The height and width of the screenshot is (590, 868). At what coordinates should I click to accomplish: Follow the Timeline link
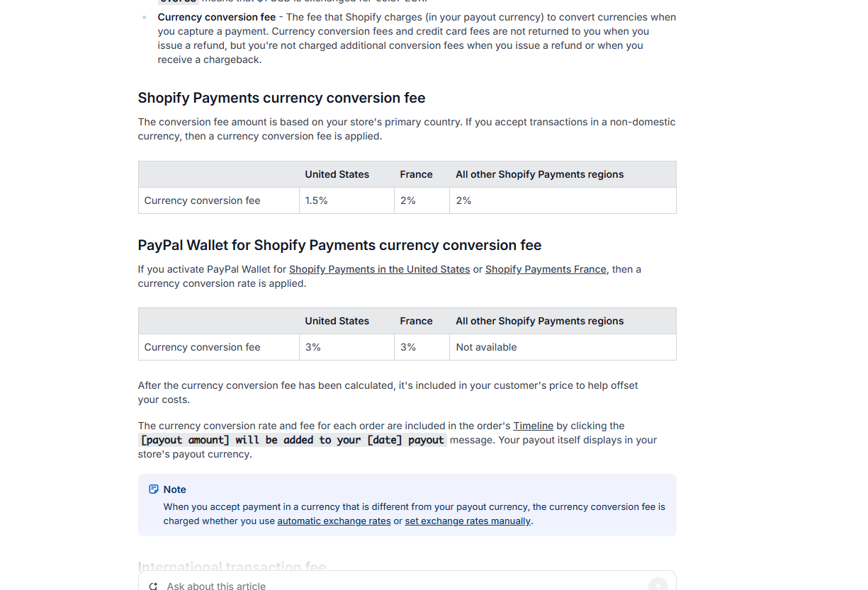pos(533,426)
